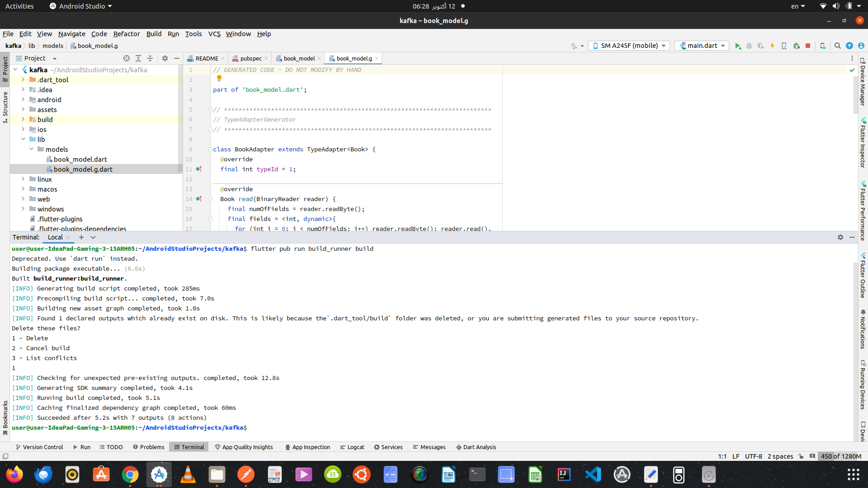Select book_model.dart in project tree
This screenshot has height=488, width=868.
click(80, 159)
